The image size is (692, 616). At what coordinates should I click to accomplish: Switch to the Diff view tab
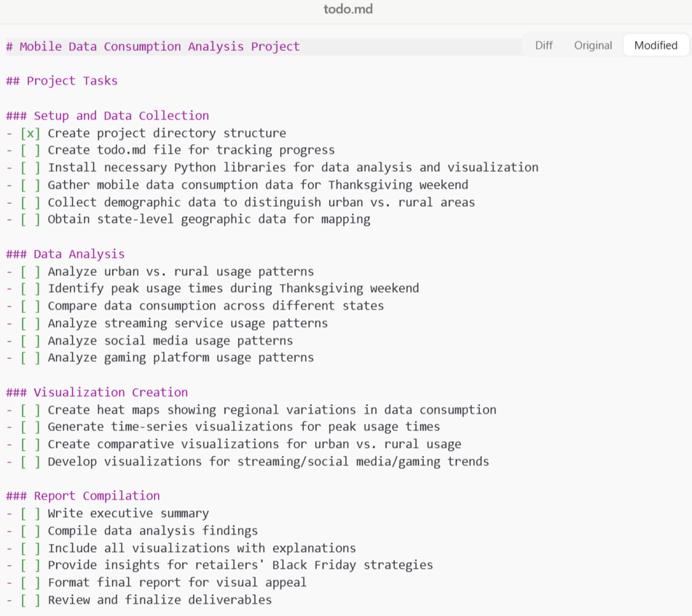coord(543,45)
